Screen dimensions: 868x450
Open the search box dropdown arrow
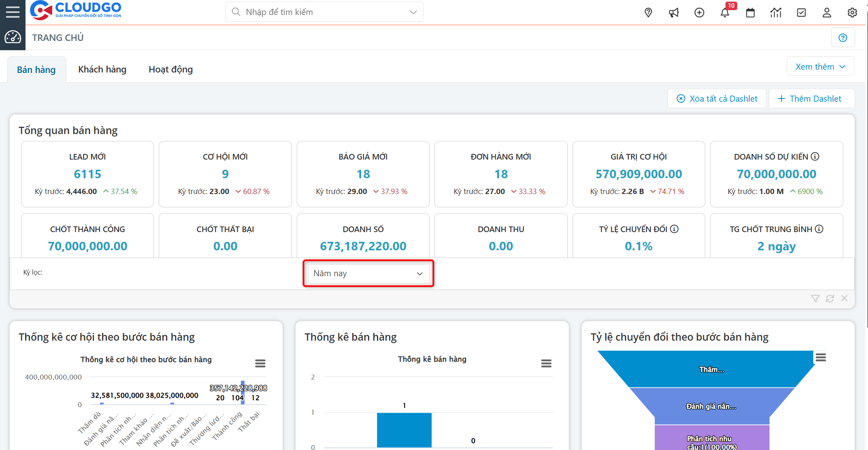(413, 12)
